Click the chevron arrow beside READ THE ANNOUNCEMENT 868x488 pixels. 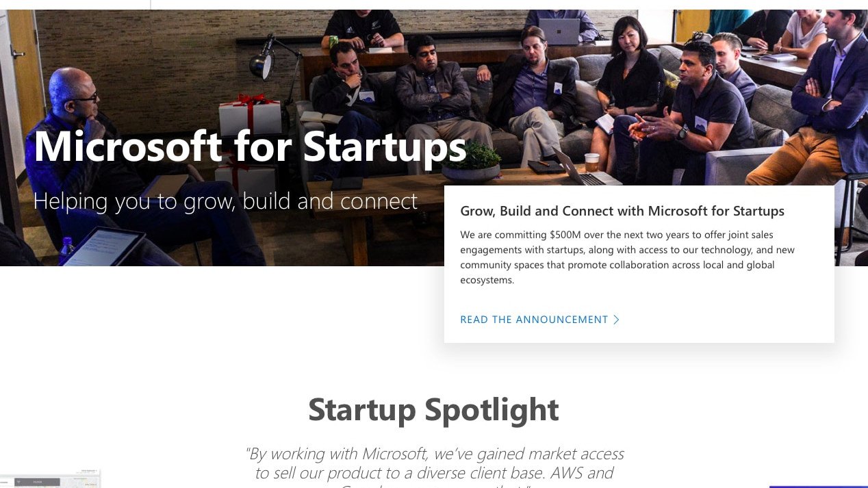(x=616, y=320)
